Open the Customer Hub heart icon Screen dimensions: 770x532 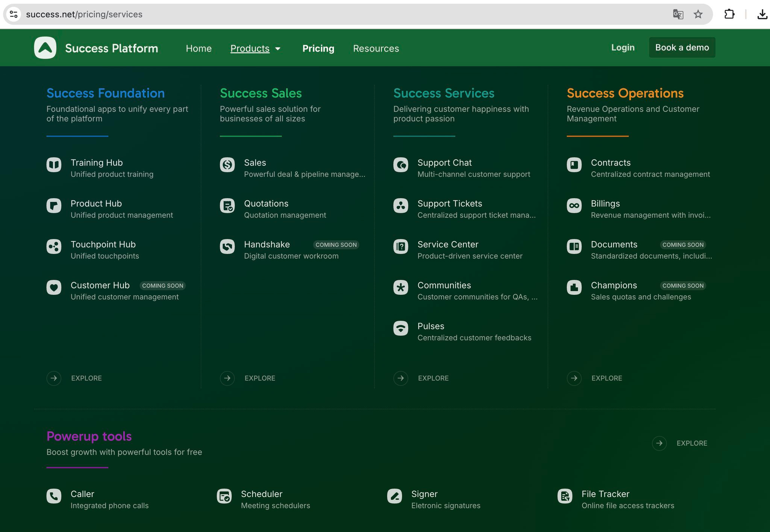(54, 288)
